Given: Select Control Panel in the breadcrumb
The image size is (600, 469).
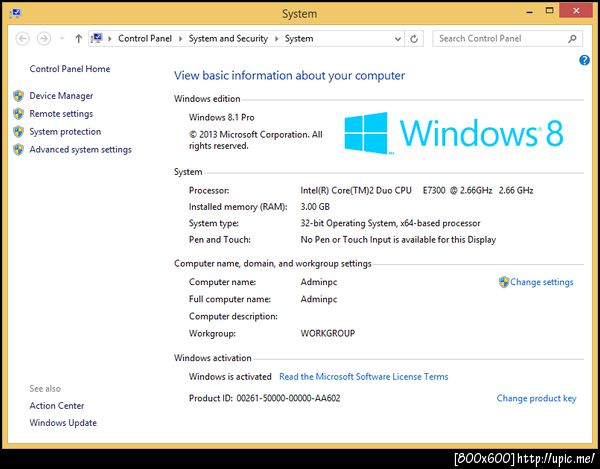Looking at the screenshot, I should 145,38.
